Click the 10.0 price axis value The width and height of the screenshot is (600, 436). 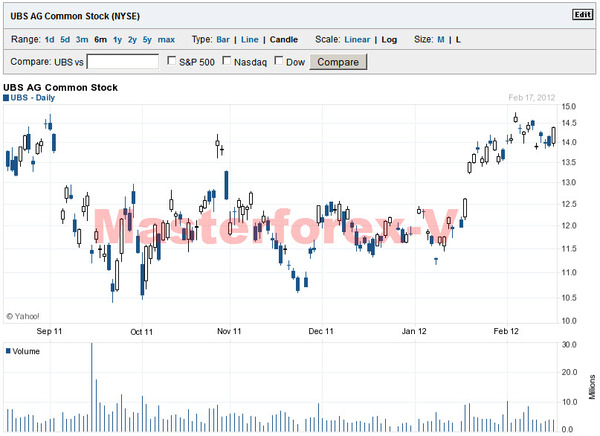click(x=569, y=321)
